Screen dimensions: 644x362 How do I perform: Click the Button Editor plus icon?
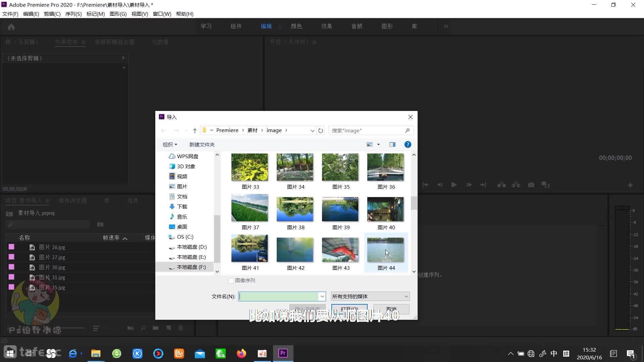click(630, 185)
